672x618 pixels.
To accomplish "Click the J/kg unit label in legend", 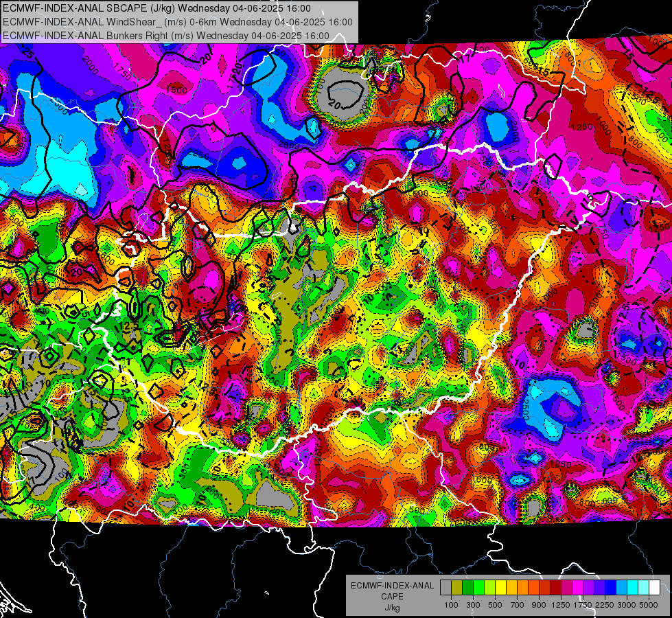I will click(x=392, y=608).
